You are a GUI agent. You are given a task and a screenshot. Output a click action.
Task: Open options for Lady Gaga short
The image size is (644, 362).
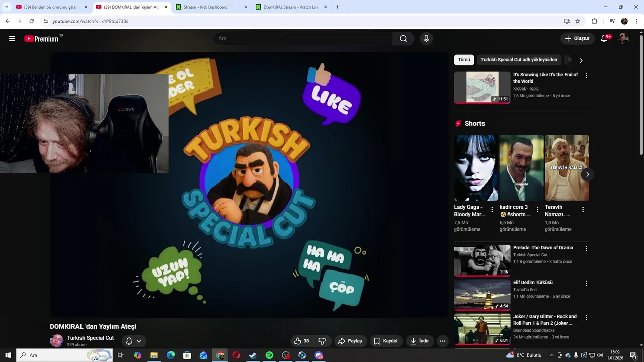[x=492, y=210]
